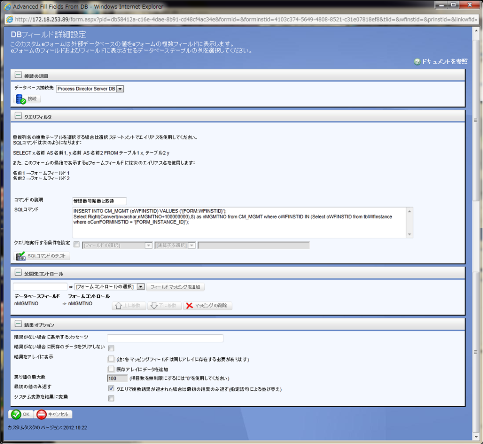Toggle the query execution condition checkbox

coord(77,244)
